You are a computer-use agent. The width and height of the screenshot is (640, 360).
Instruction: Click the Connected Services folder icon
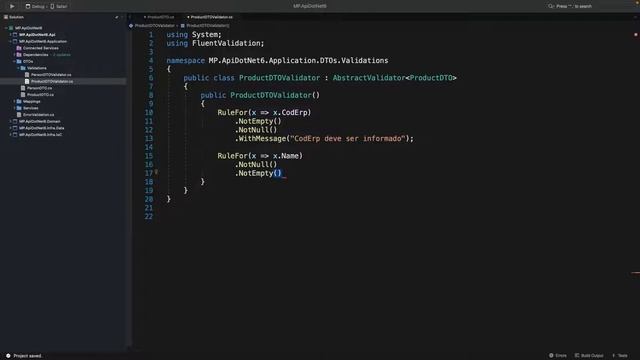point(19,48)
